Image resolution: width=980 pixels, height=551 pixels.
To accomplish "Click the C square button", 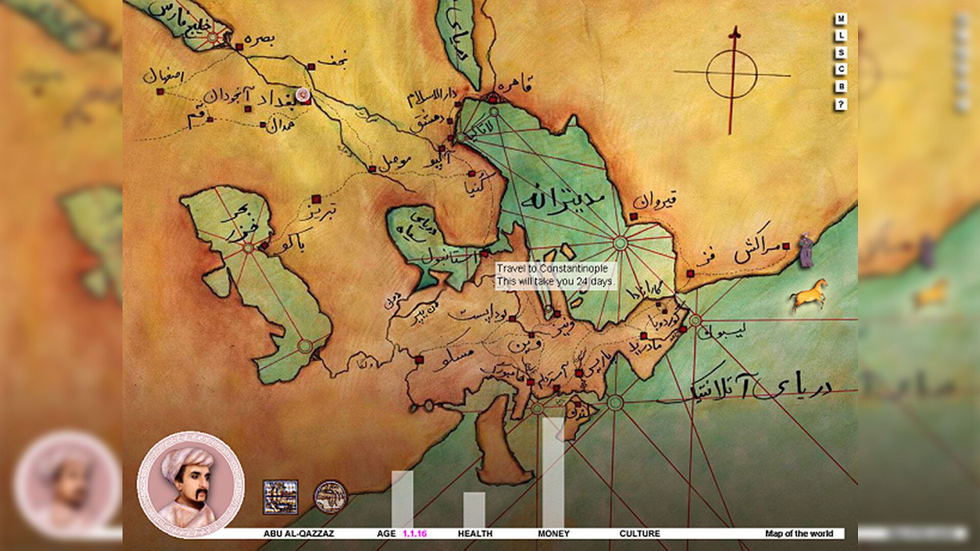I will point(841,69).
